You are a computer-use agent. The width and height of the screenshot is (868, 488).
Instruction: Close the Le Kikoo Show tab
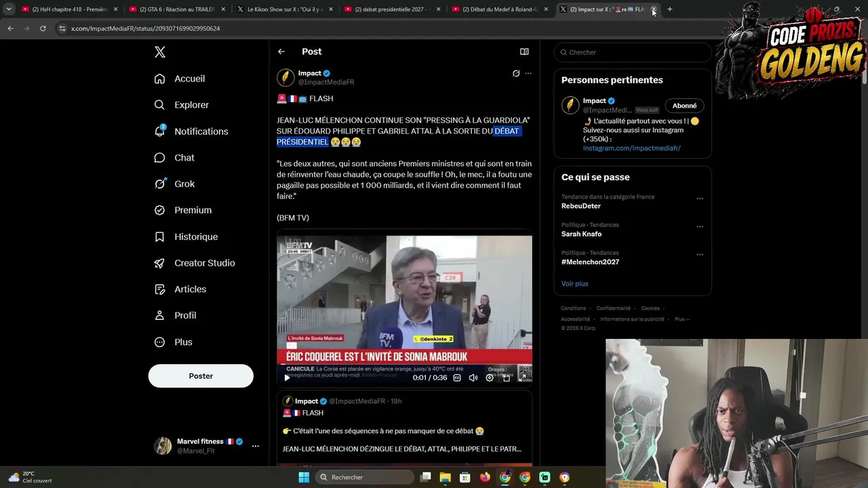pyautogui.click(x=331, y=9)
